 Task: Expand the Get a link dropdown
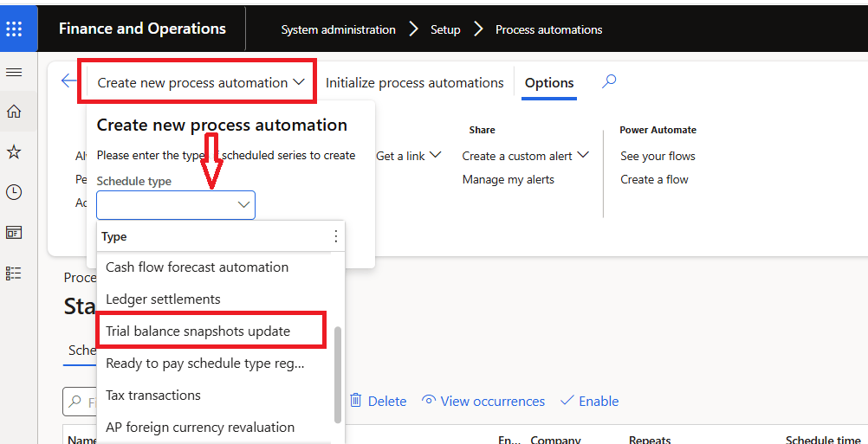pos(409,156)
